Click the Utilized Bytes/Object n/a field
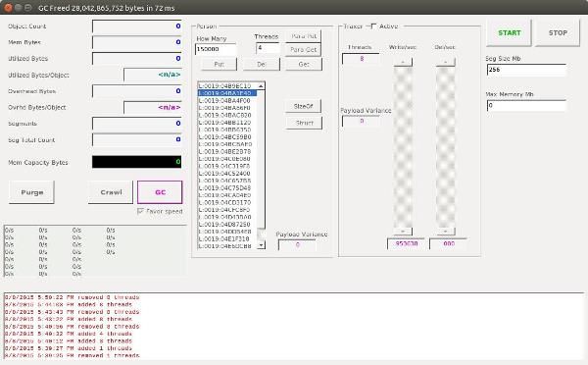 tap(153, 75)
